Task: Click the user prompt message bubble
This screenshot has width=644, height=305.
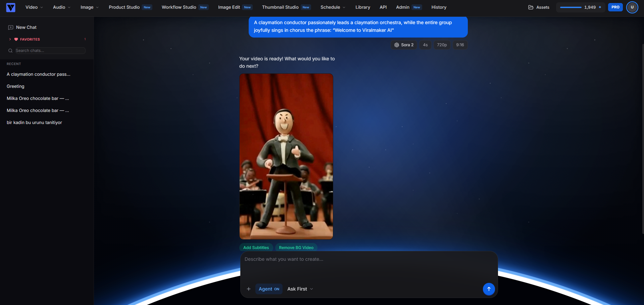Action: [358, 26]
